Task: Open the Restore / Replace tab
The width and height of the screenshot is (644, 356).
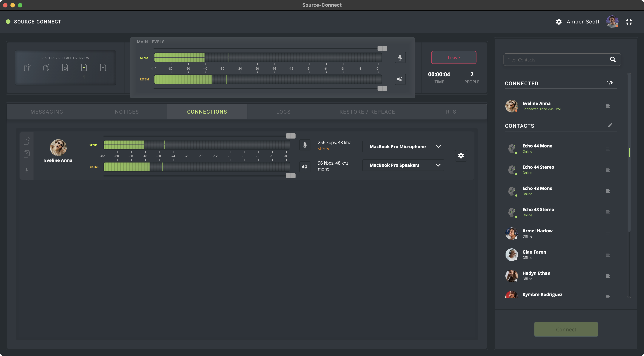Action: coord(367,112)
